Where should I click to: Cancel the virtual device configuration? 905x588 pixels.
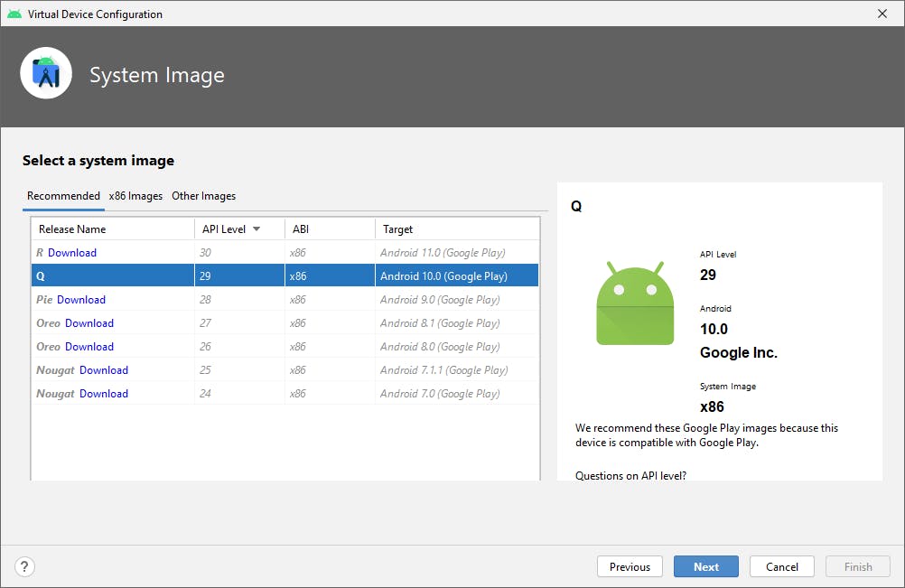coord(782,566)
